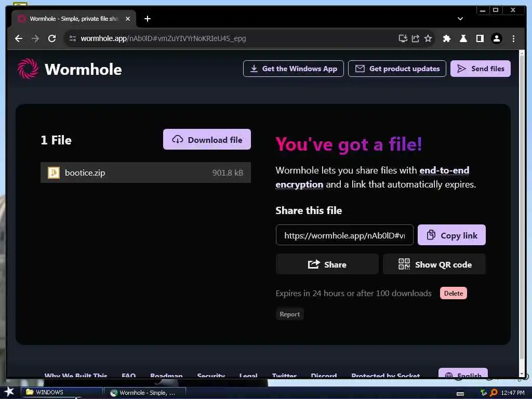Click the Send files button

[x=481, y=69]
